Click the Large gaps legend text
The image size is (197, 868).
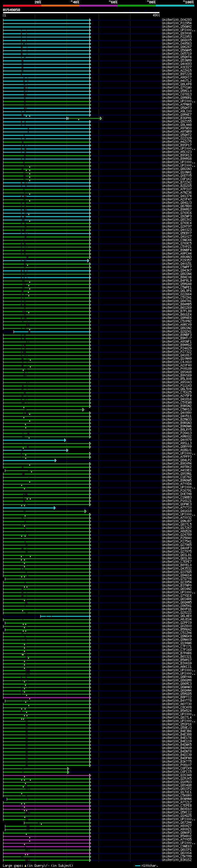[38, 866]
